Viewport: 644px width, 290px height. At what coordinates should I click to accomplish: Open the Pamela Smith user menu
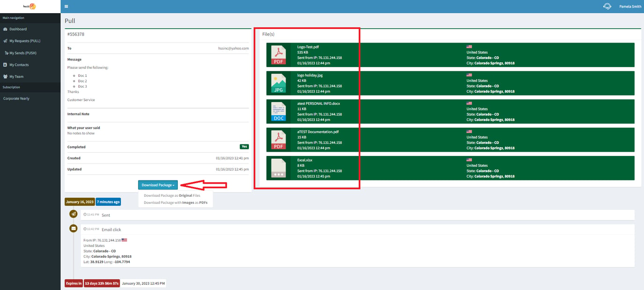630,7
